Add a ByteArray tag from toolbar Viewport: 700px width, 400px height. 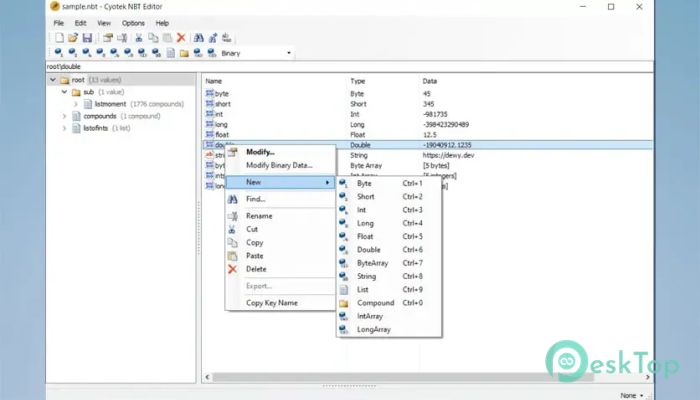click(142, 53)
